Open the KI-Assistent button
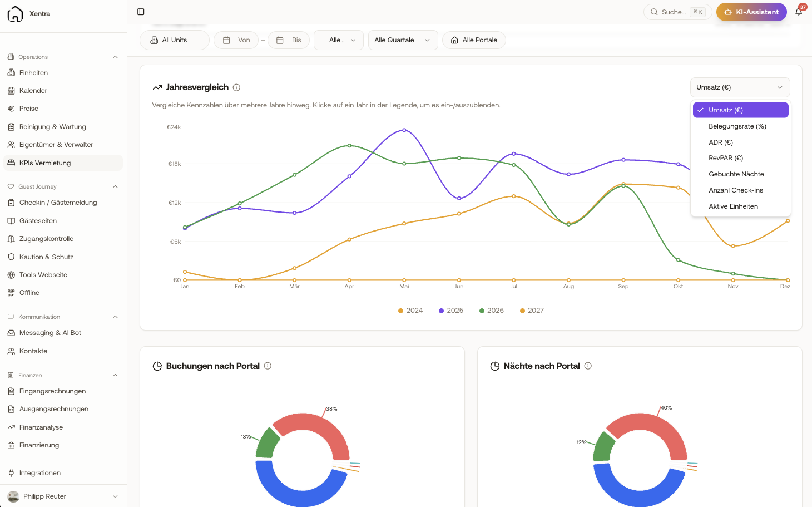 tap(751, 12)
